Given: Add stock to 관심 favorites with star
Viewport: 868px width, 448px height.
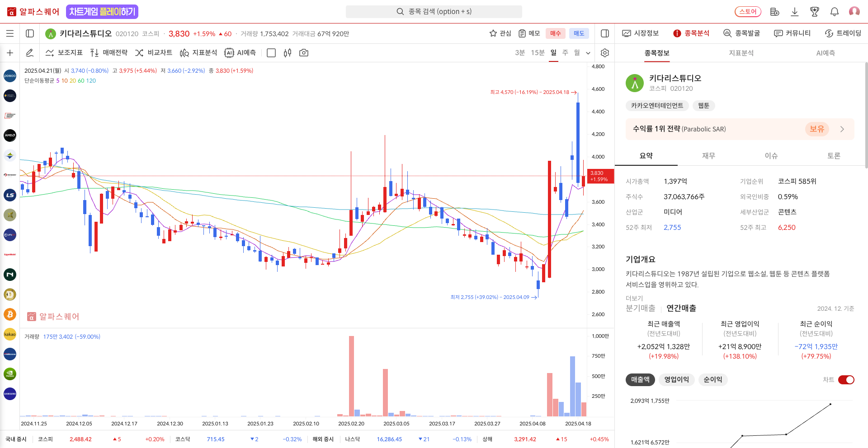Looking at the screenshot, I should [500, 33].
